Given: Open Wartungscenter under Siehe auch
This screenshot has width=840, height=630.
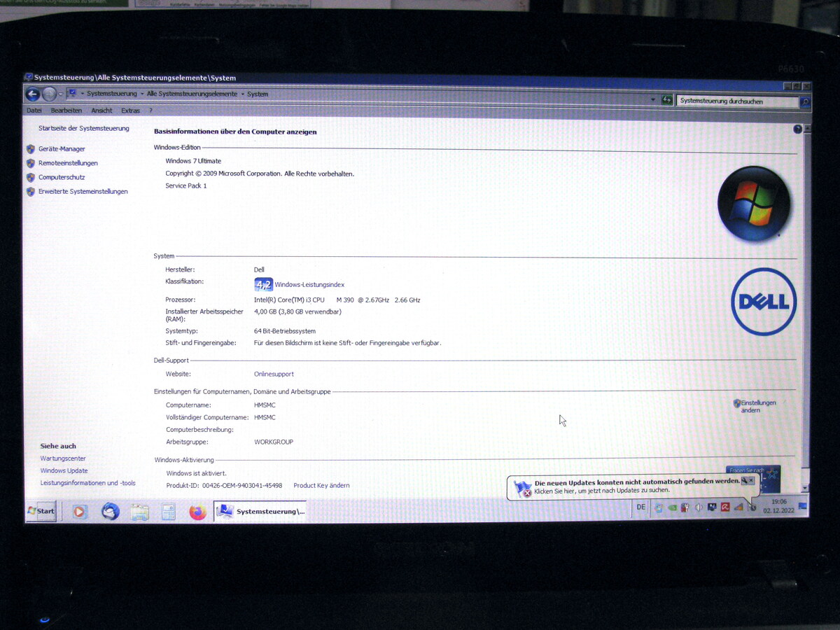Looking at the screenshot, I should (x=63, y=458).
